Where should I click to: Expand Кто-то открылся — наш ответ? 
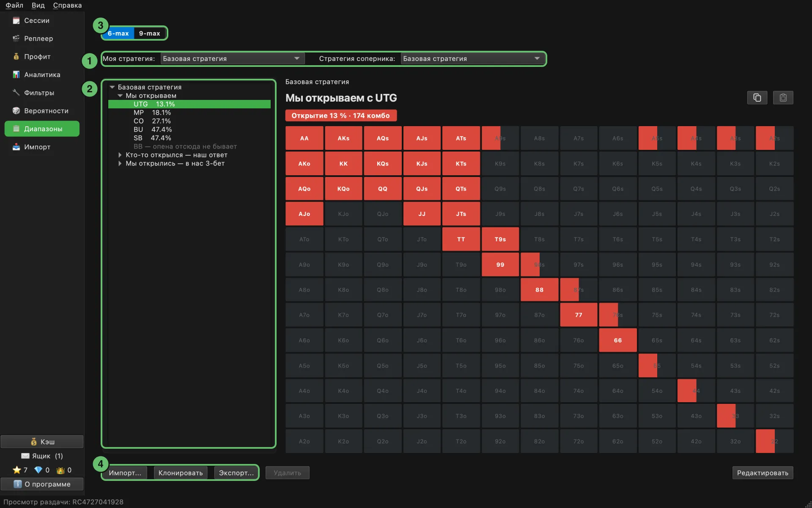pyautogui.click(x=120, y=155)
